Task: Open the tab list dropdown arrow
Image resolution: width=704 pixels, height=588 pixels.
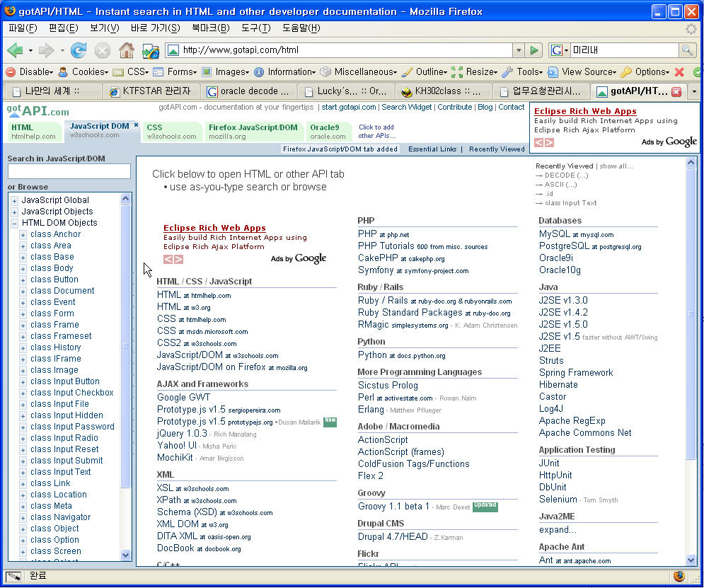Action: pos(694,91)
